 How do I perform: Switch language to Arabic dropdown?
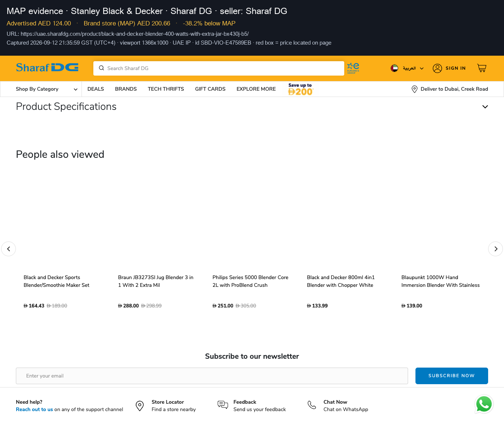(x=413, y=68)
